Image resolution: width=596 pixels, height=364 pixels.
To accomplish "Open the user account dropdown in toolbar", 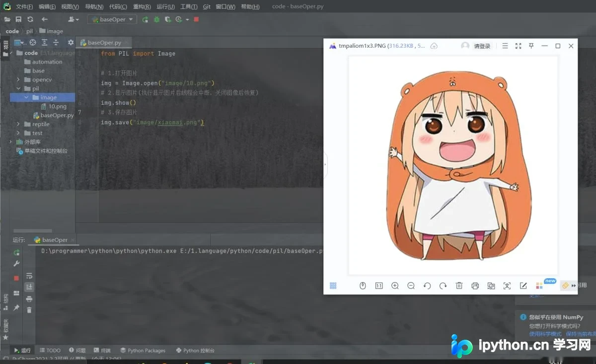I will pyautogui.click(x=74, y=19).
